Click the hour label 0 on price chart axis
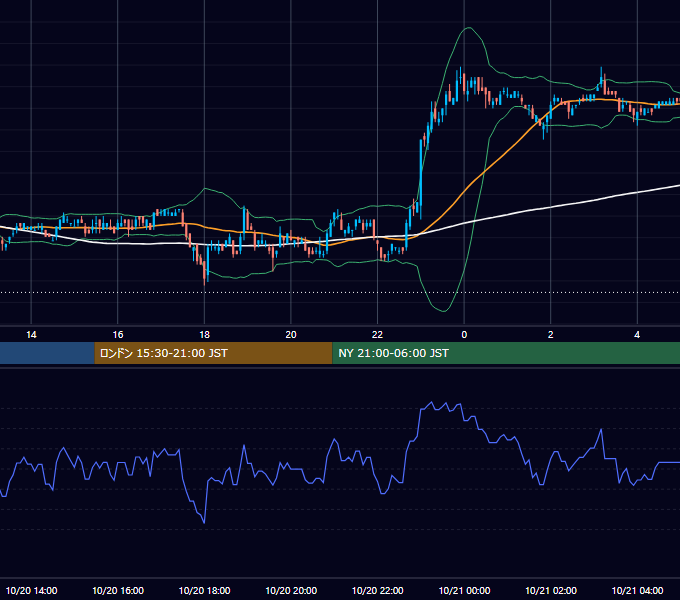680x600 pixels. click(464, 335)
